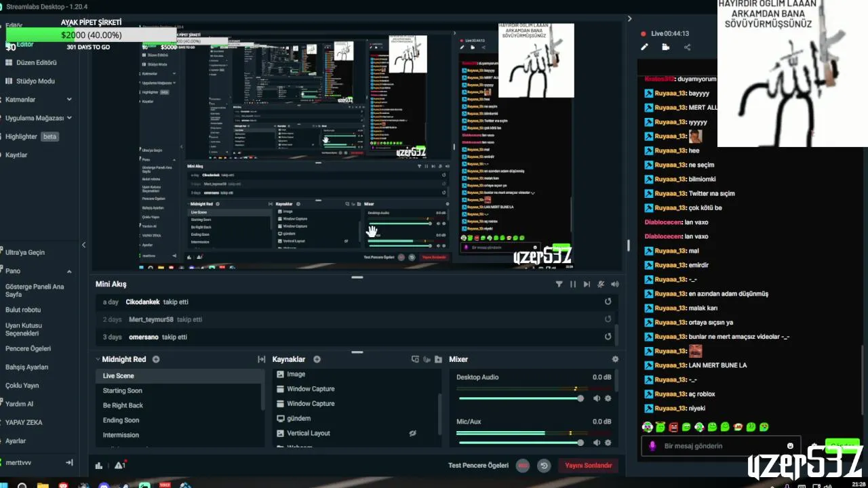Viewport: 868px width, 488px height.
Task: Mute event alerts in Mini Akış
Action: click(x=601, y=285)
